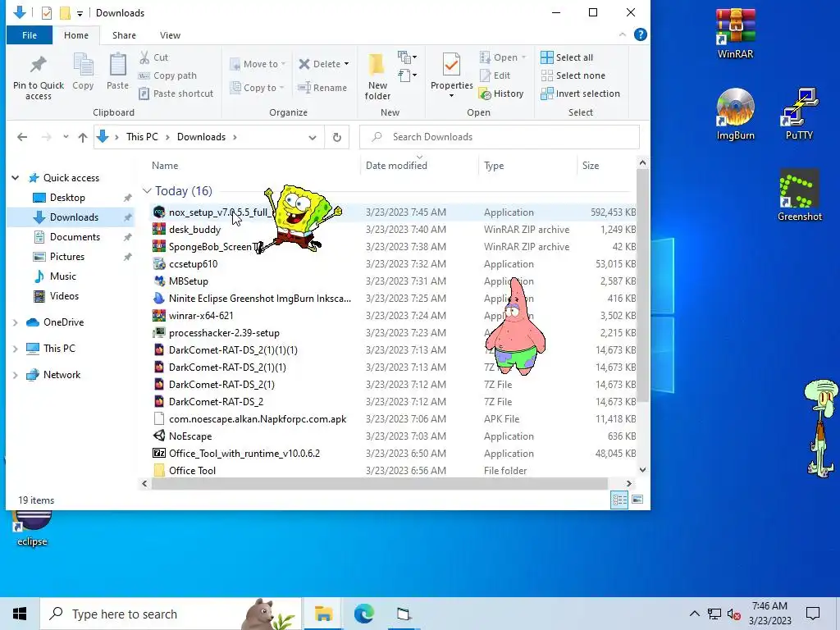Click Select none
Viewport: 840px width, 630px height.
tap(573, 75)
